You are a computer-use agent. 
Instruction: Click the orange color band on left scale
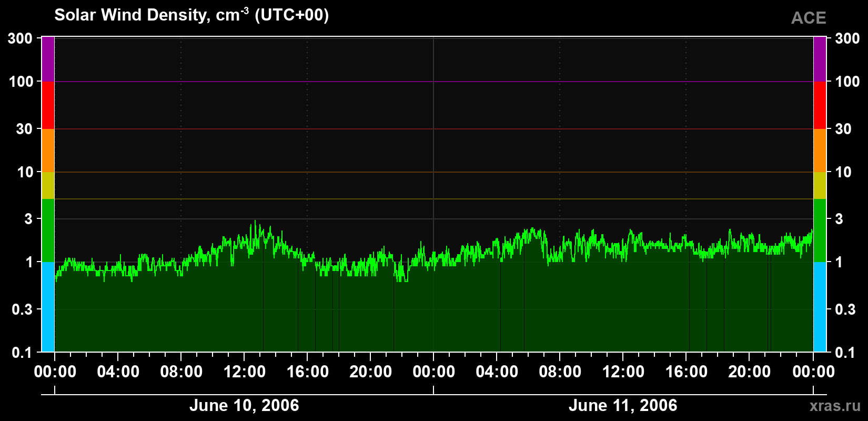(48, 151)
